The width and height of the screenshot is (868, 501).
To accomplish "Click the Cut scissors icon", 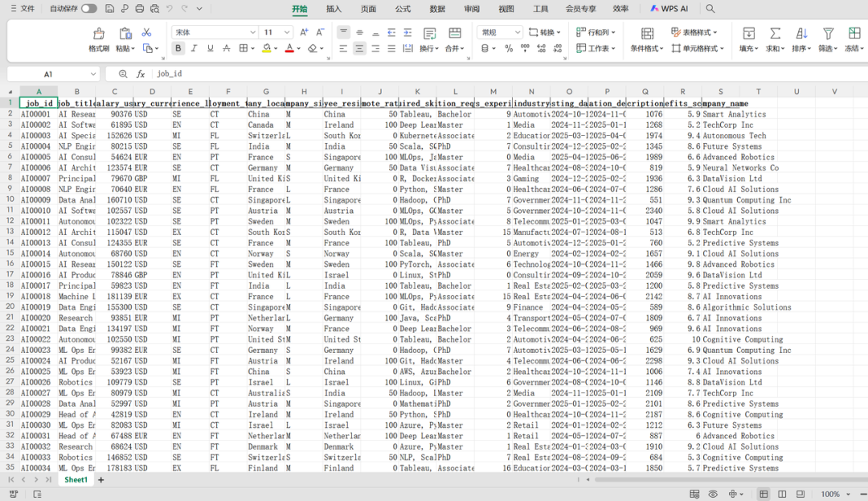I will 146,32.
